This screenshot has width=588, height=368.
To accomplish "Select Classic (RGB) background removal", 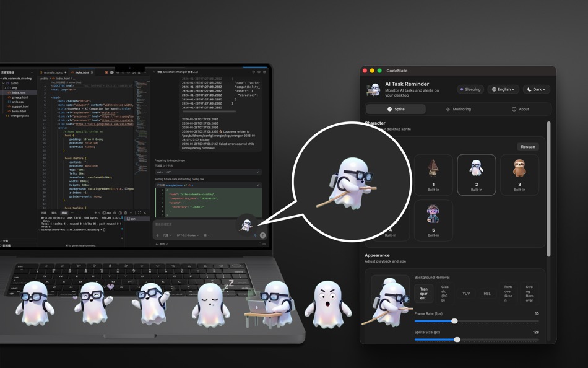I will tap(445, 294).
